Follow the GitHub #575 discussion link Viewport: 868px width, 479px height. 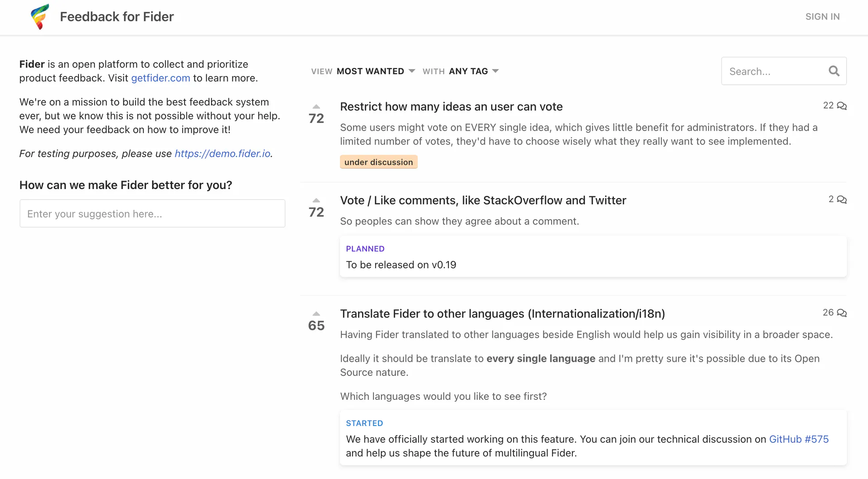pos(799,439)
